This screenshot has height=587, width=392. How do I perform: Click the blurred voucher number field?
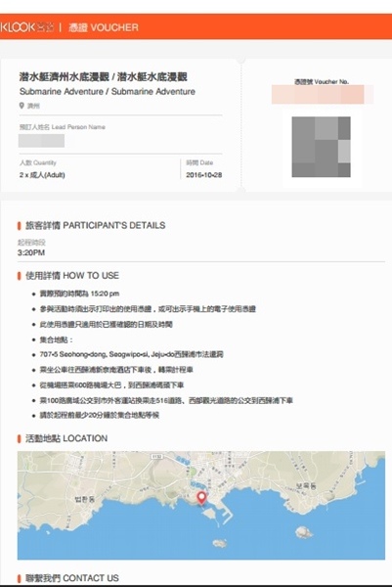pos(322,94)
